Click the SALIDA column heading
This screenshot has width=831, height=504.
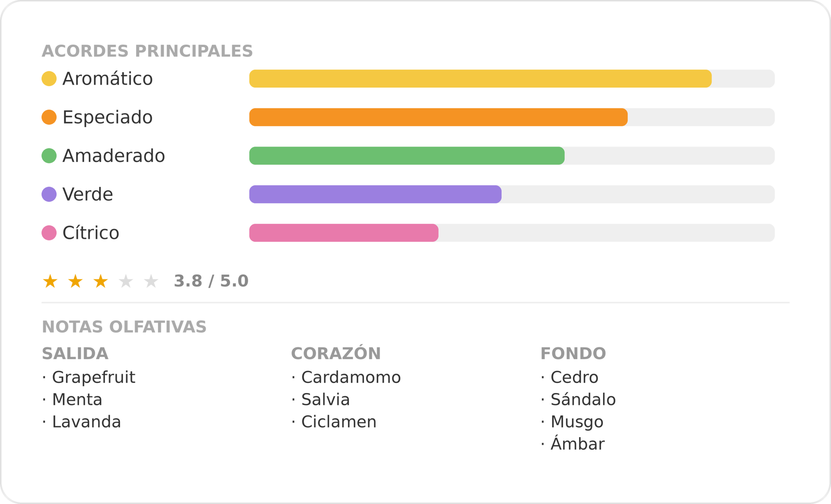coord(75,353)
